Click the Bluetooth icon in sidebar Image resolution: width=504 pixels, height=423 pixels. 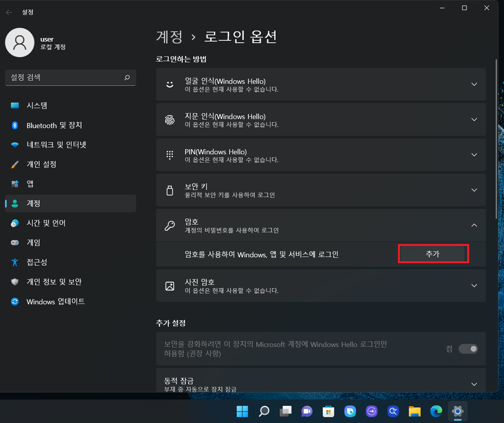(15, 125)
